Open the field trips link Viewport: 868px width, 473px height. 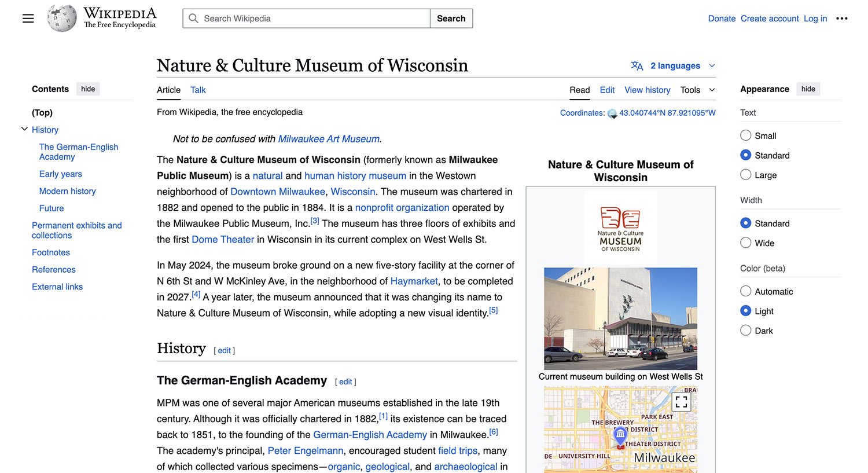click(458, 450)
